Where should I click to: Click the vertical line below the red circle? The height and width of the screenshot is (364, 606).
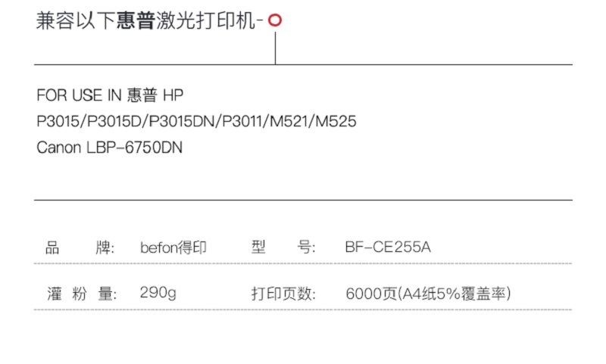275,48
